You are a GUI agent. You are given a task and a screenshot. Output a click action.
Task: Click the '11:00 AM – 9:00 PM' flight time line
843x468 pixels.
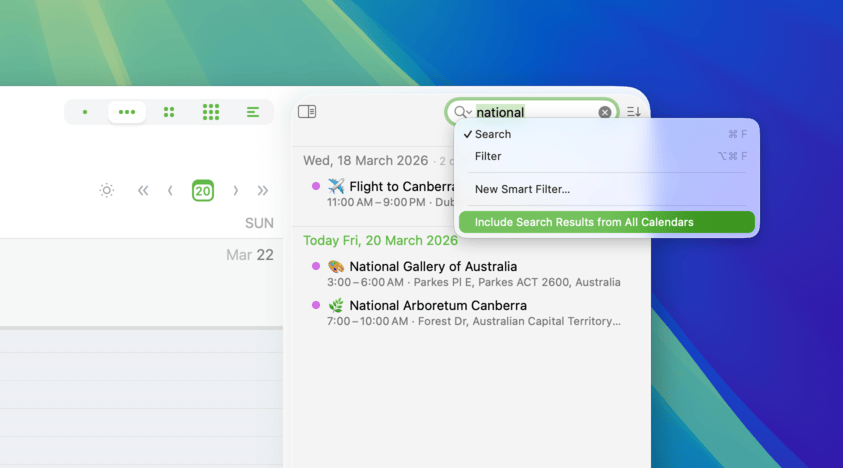point(390,203)
